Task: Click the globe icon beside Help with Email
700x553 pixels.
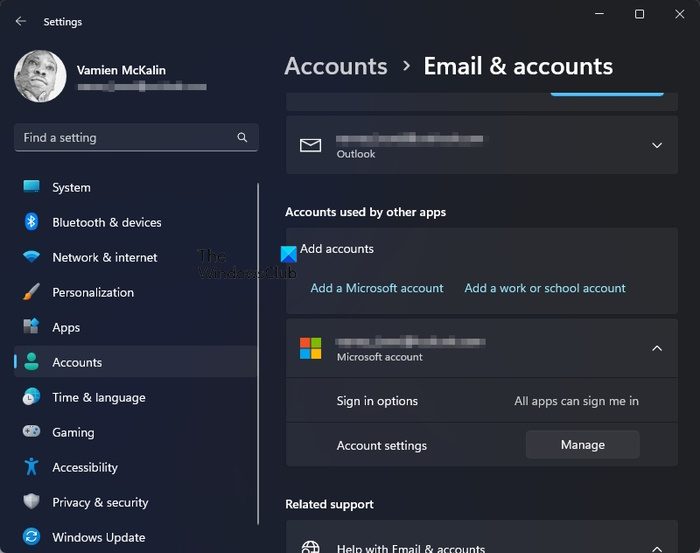Action: (310, 547)
